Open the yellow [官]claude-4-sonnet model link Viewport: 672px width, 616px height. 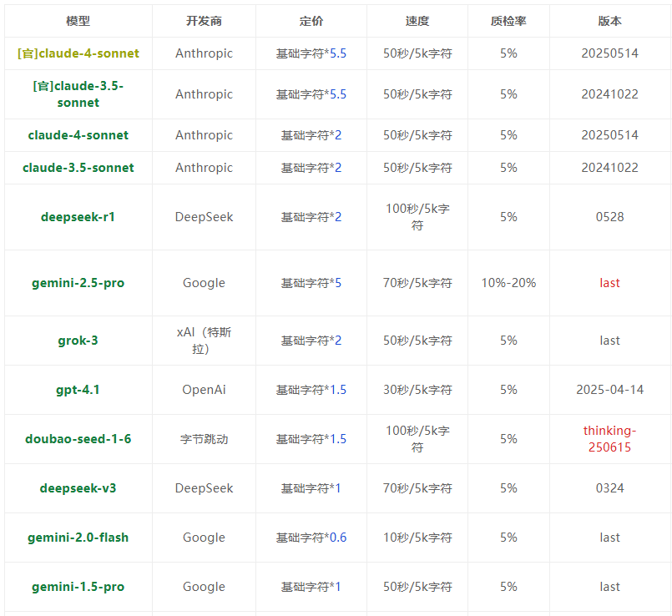coord(78,53)
